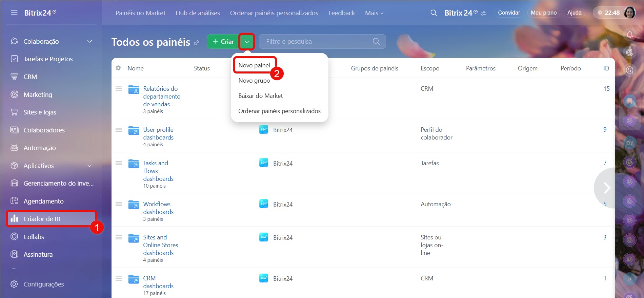This screenshot has height=298, width=644.
Task: Open the CRM sidebar item
Action: pos(30,77)
